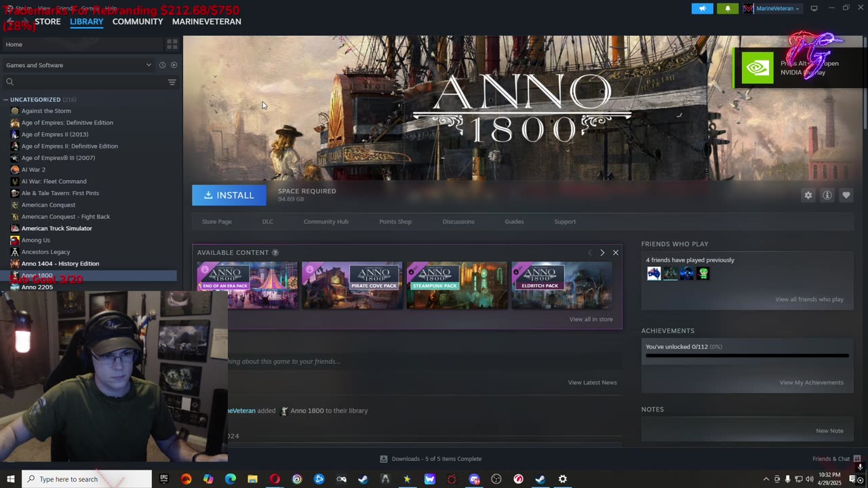Switch to the COMMUNITY tab
The height and width of the screenshot is (488, 868).
(x=138, y=22)
